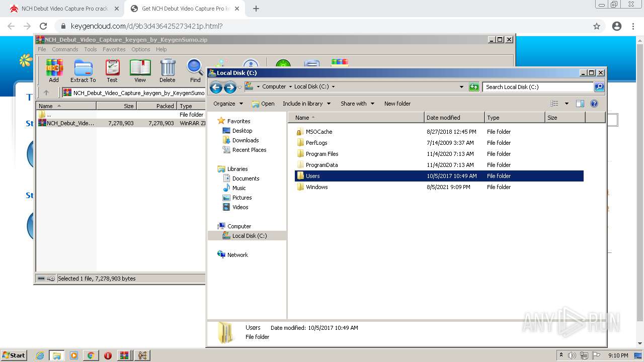Screen dimensions: 644x362
Task: Toggle the Explorer preview pane icon
Action: click(x=580, y=104)
